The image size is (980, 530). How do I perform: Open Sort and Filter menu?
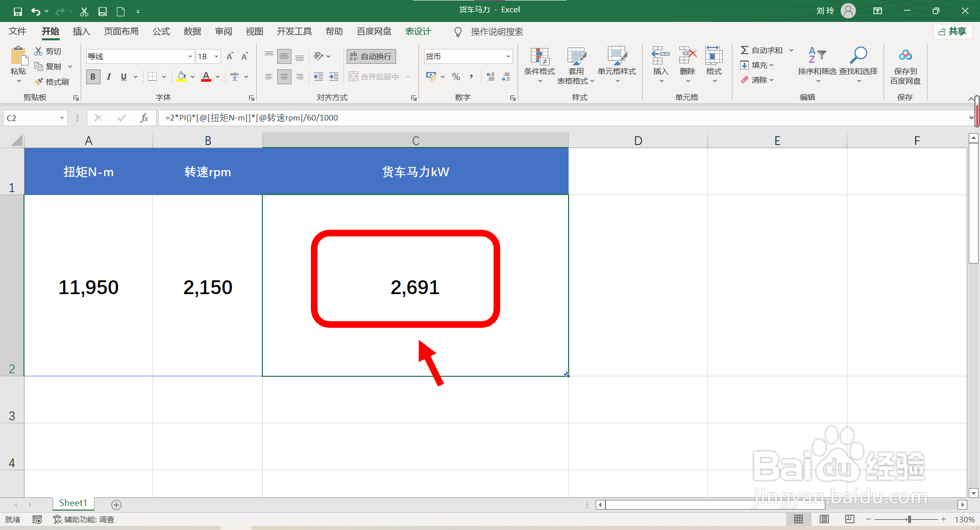pos(817,65)
